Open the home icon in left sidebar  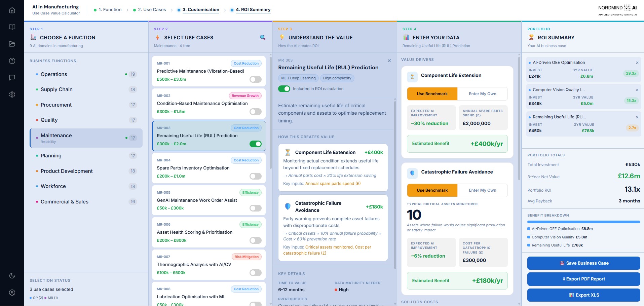12,10
